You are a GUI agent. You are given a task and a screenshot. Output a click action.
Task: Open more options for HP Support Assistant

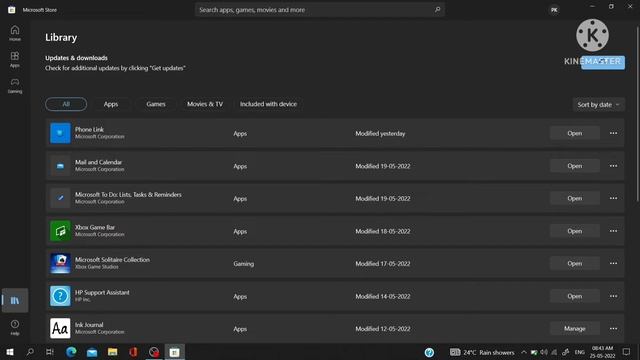[x=613, y=296]
